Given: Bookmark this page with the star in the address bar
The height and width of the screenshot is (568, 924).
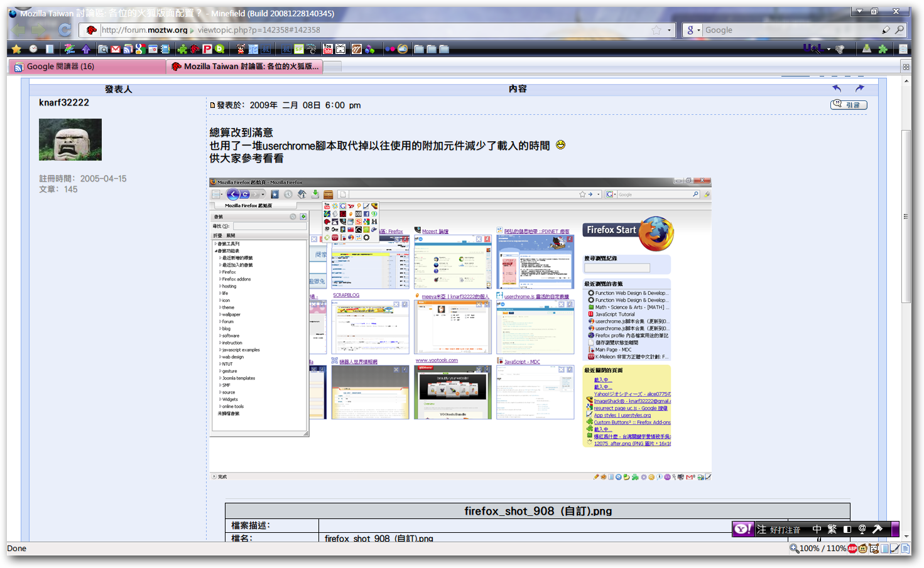Looking at the screenshot, I should tap(656, 30).
